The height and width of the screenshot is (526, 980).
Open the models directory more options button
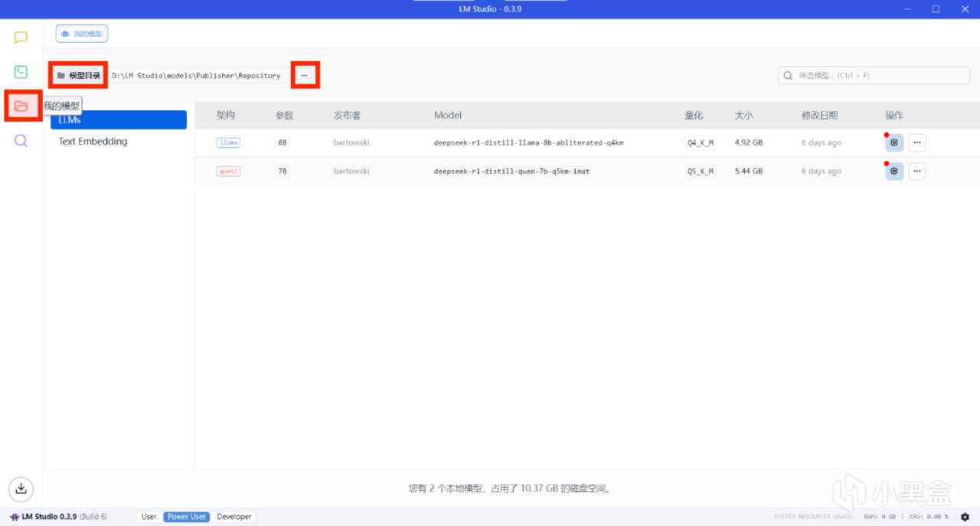pyautogui.click(x=304, y=76)
